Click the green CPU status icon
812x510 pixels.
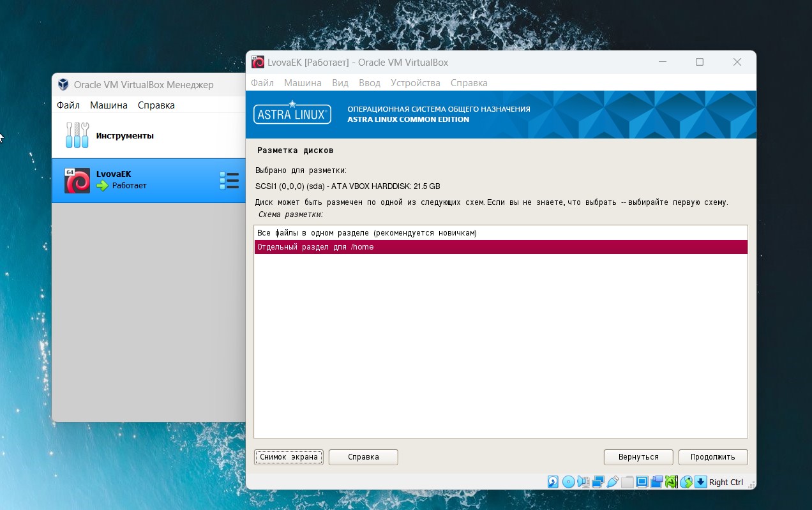[671, 482]
